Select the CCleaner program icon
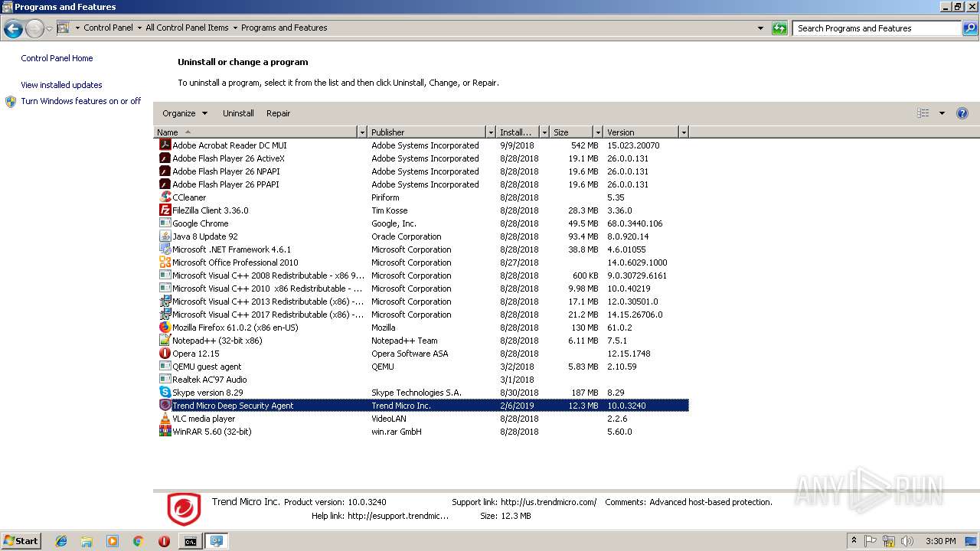This screenshot has height=551, width=980. pos(165,197)
